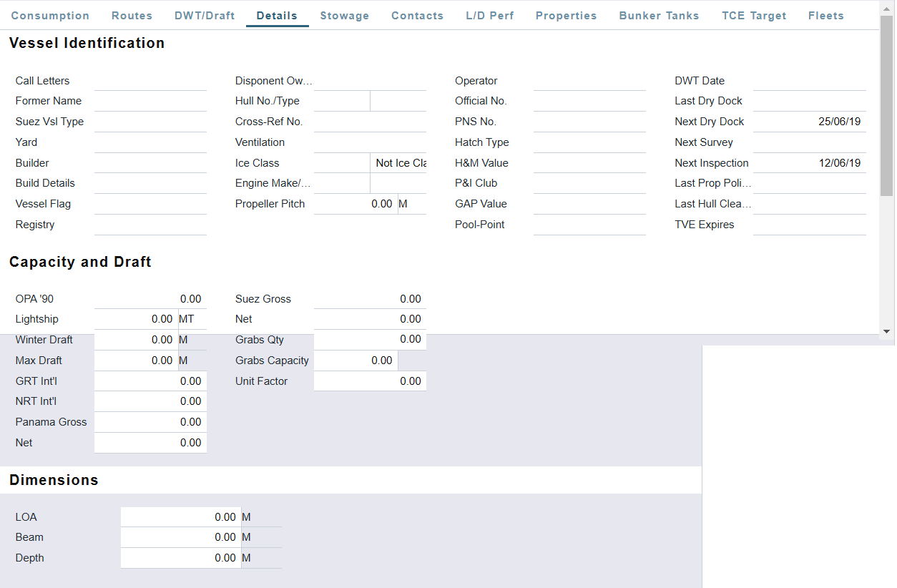The width and height of the screenshot is (897, 588).
Task: Switch to the Contacts tab
Action: pyautogui.click(x=417, y=15)
